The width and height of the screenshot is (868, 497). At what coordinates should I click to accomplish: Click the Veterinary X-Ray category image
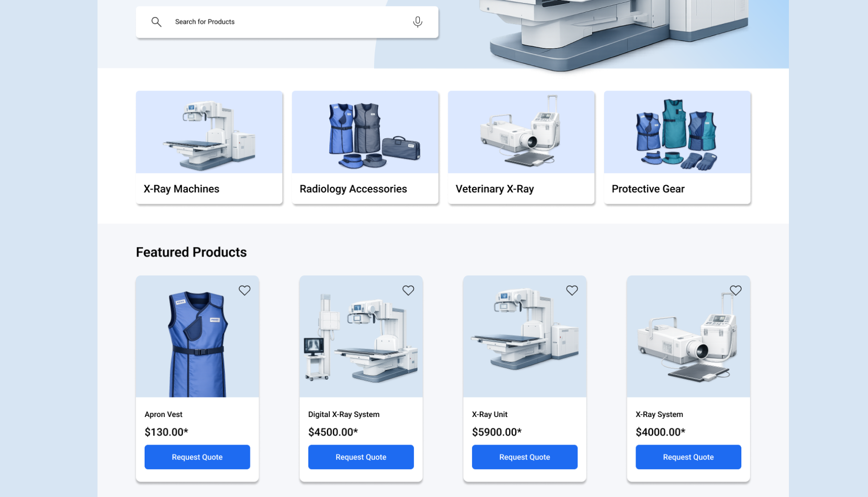click(521, 132)
